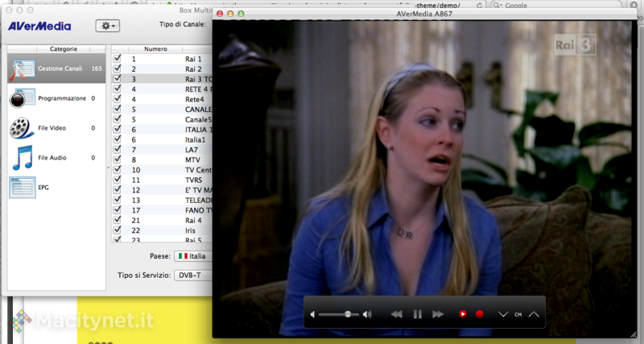644x344 pixels.
Task: Select channel row Italia1
Action: (x=162, y=139)
